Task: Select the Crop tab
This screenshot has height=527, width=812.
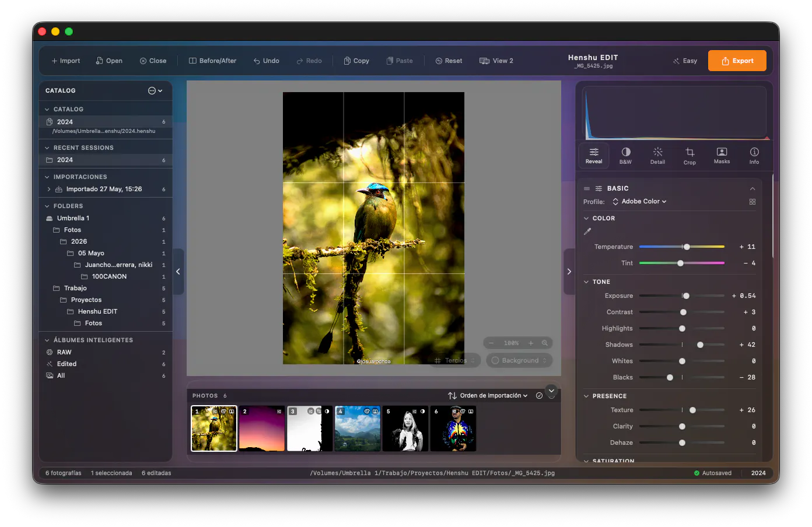Action: click(689, 156)
